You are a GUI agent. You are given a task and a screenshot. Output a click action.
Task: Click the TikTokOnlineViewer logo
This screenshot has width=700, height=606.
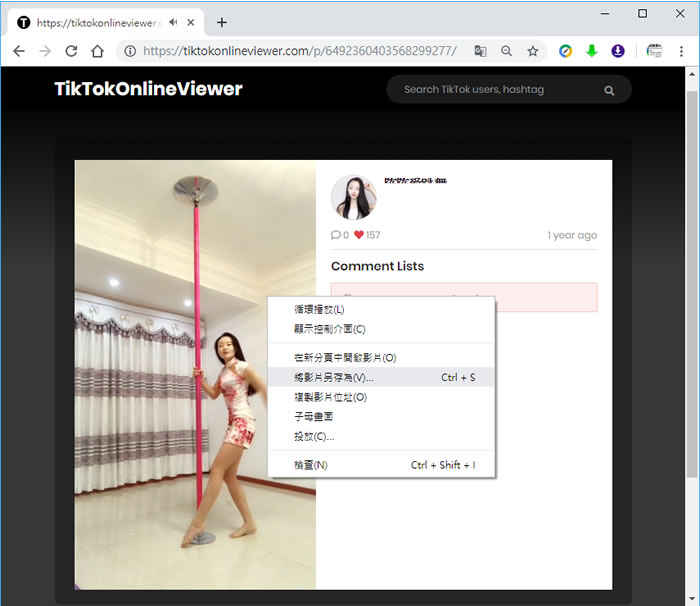[x=148, y=89]
